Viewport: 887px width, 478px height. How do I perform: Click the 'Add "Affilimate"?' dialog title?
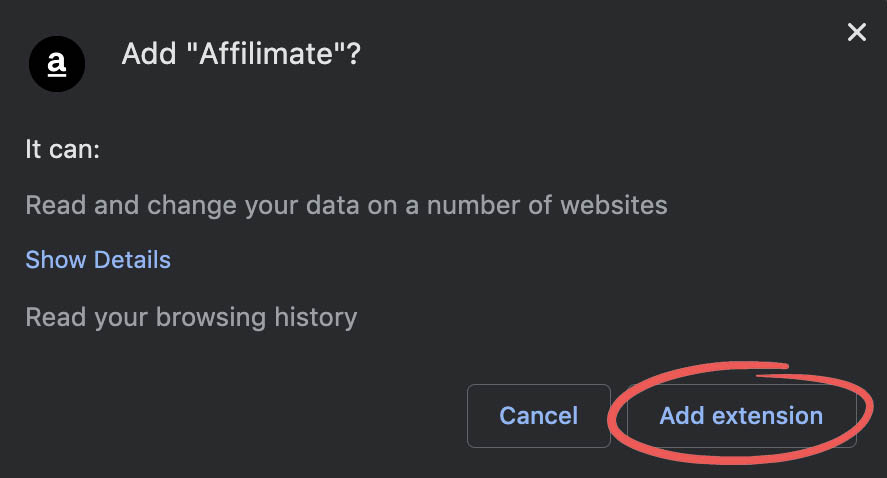coord(241,54)
